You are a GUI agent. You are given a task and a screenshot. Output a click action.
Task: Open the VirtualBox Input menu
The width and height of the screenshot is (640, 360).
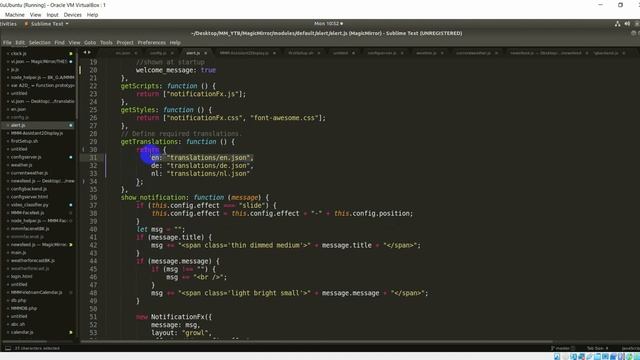click(52, 15)
